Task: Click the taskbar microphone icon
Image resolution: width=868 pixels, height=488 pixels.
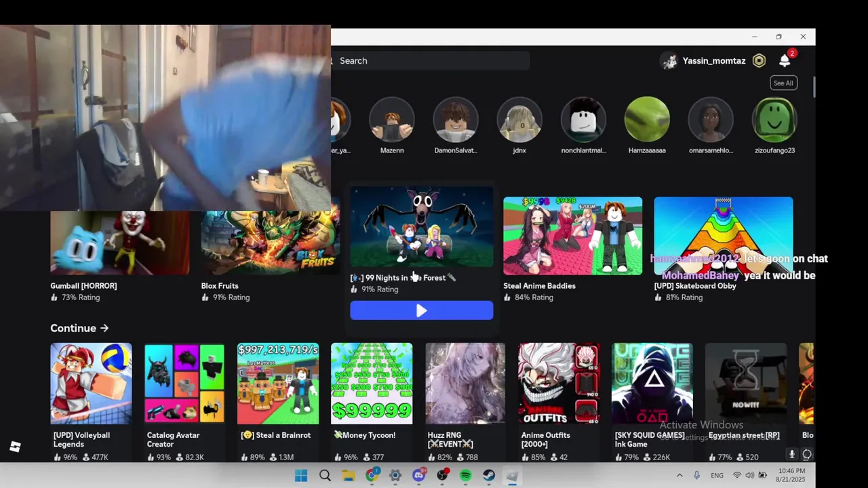Action: pos(696,476)
